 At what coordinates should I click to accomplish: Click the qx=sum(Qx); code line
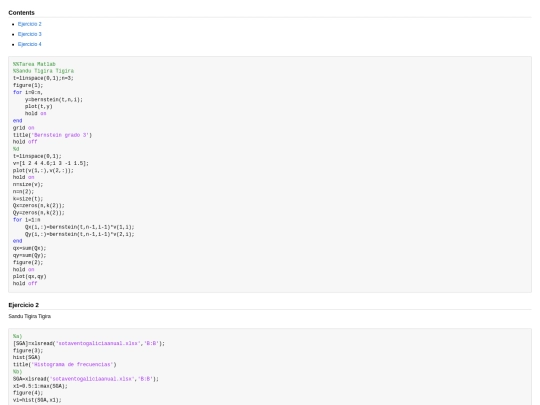pyautogui.click(x=29, y=248)
